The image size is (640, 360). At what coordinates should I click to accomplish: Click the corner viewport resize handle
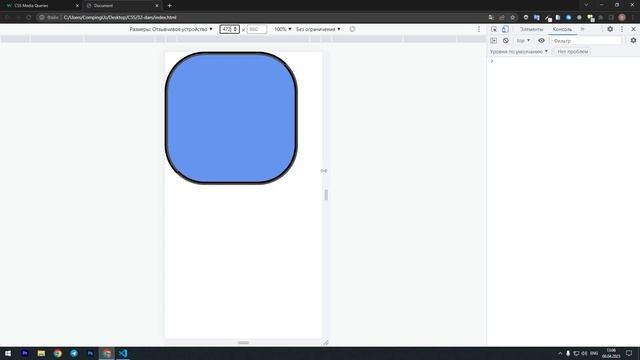(326, 342)
